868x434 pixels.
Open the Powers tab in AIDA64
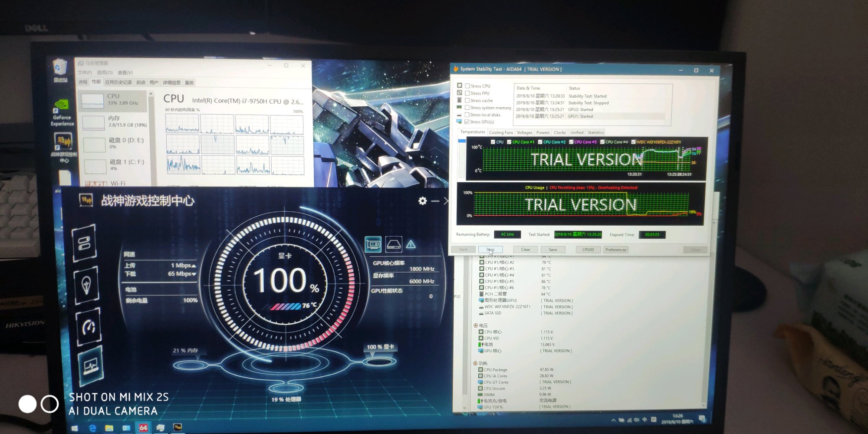pyautogui.click(x=542, y=132)
